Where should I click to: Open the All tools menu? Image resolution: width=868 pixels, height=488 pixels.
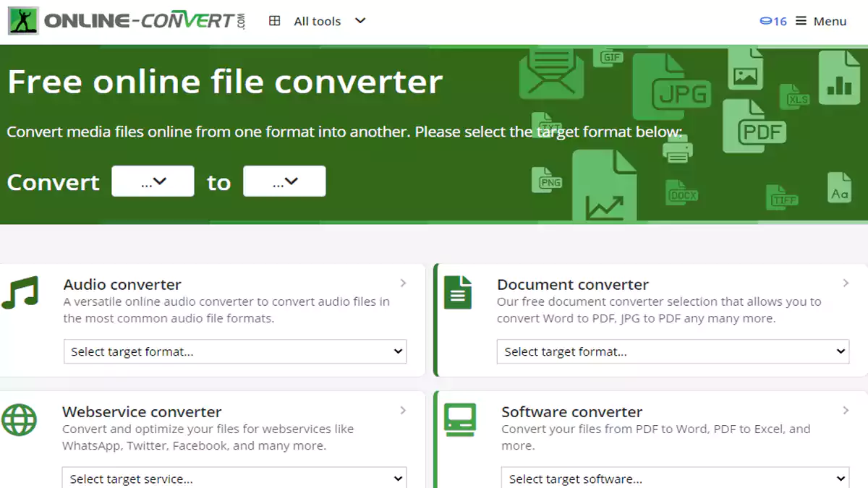point(318,21)
